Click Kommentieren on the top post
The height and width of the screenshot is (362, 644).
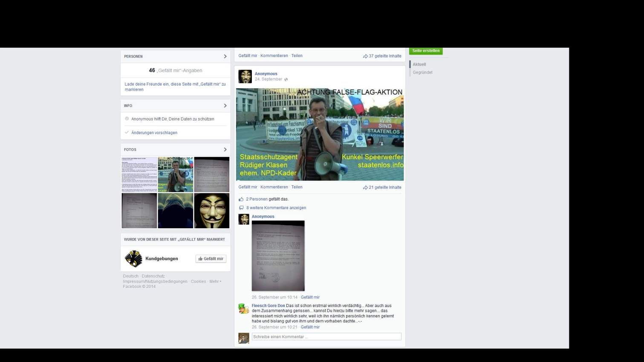point(274,56)
